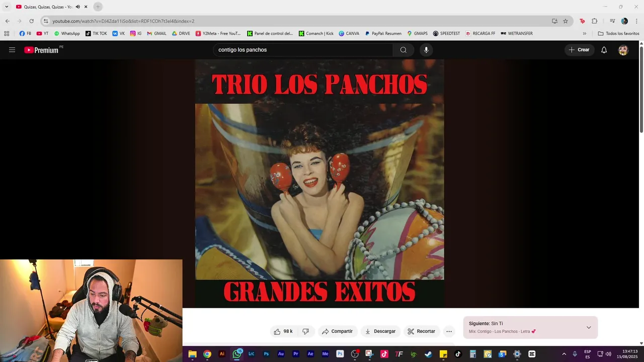644x362 pixels.
Task: Open WhatsApp from the taskbar
Action: tap(236, 354)
